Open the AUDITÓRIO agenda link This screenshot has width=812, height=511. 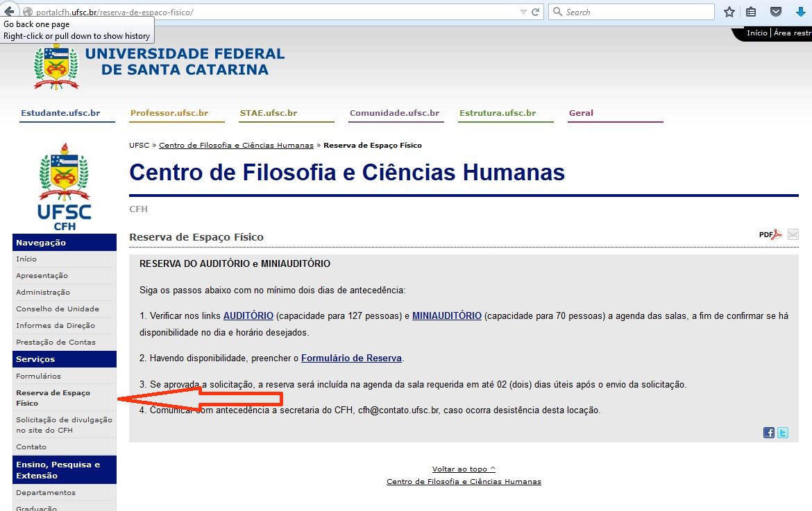[248, 315]
